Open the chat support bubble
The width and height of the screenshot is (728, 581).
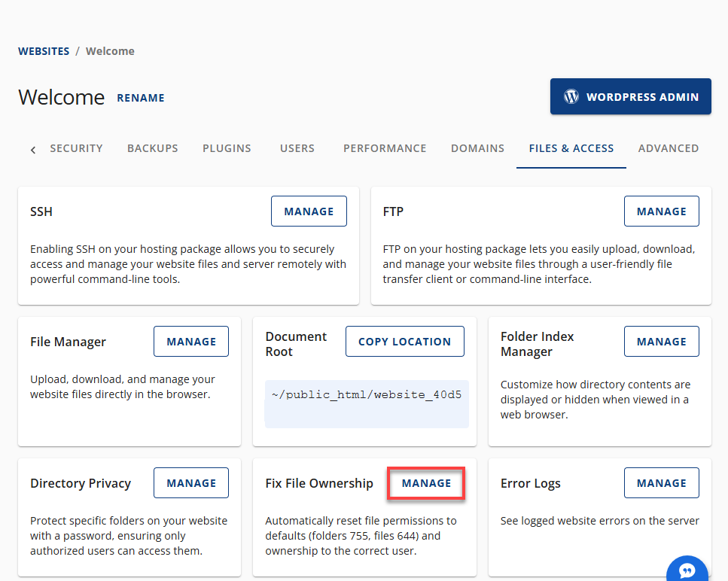pos(687,569)
